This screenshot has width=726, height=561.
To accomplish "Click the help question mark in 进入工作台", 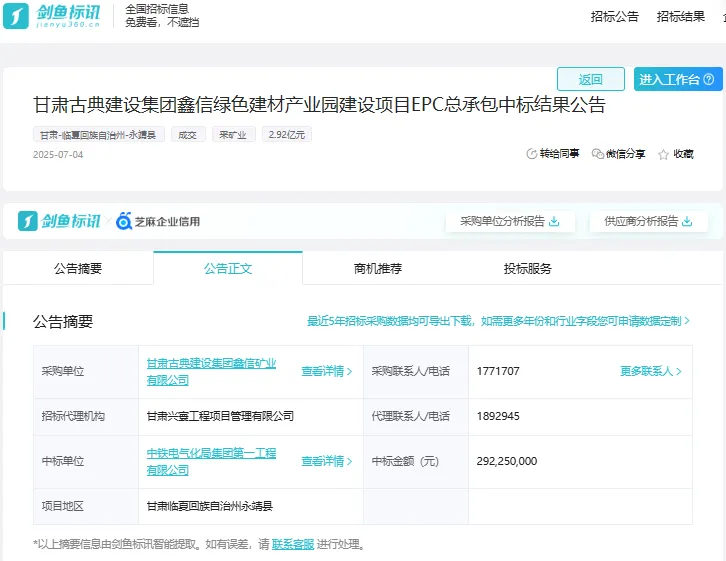I will tap(708, 79).
